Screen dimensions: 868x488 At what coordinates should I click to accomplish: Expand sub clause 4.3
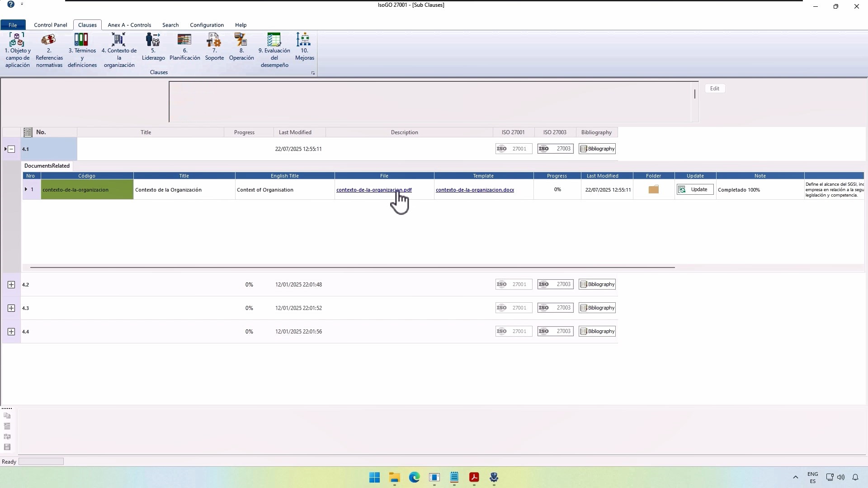tap(11, 308)
